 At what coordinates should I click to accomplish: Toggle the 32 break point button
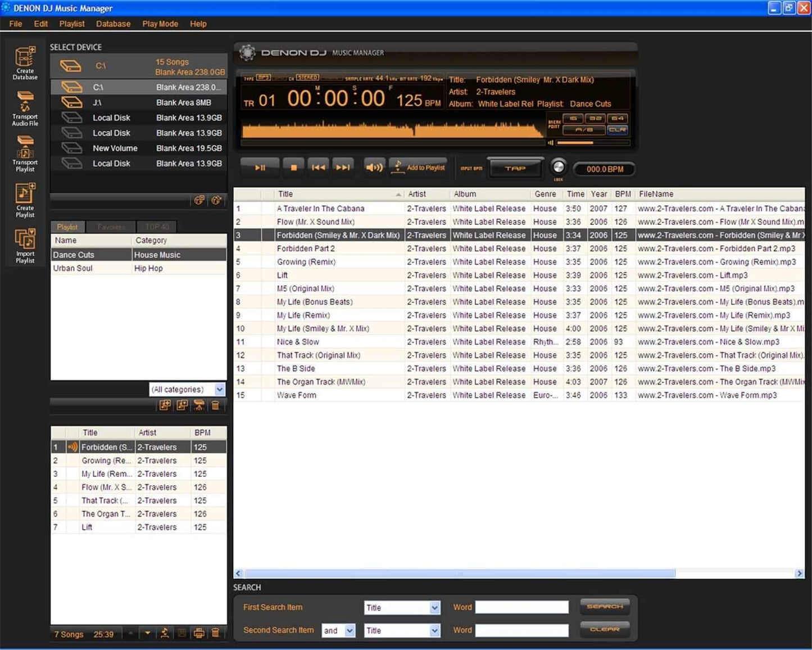tap(595, 119)
